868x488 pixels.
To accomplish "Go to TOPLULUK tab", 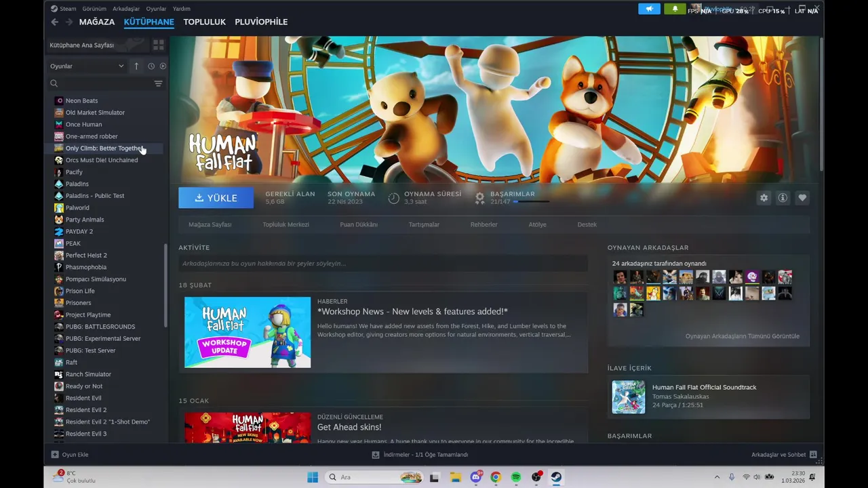I will [204, 22].
